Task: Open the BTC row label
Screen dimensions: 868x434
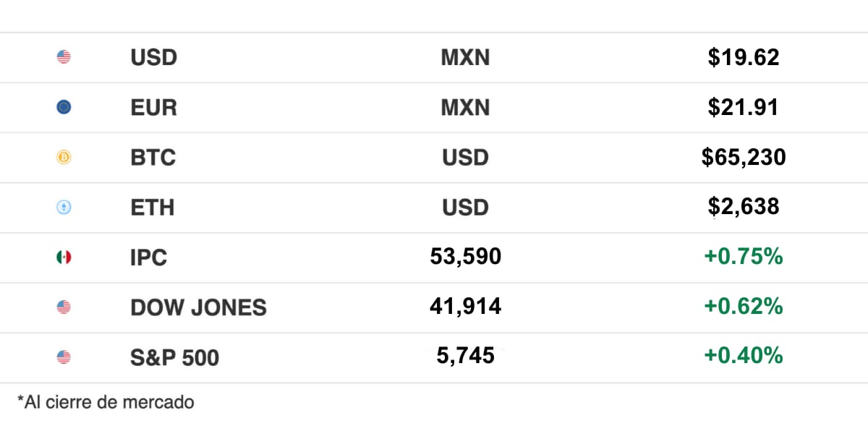Action: coord(153,158)
